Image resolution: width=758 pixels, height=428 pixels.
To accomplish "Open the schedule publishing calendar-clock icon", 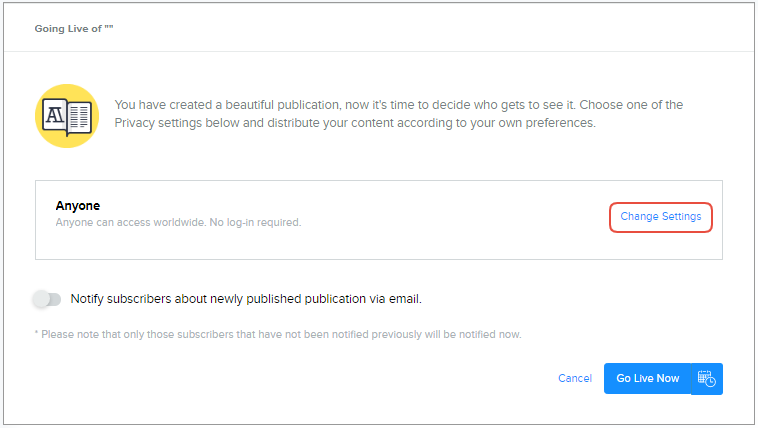I will (x=707, y=379).
